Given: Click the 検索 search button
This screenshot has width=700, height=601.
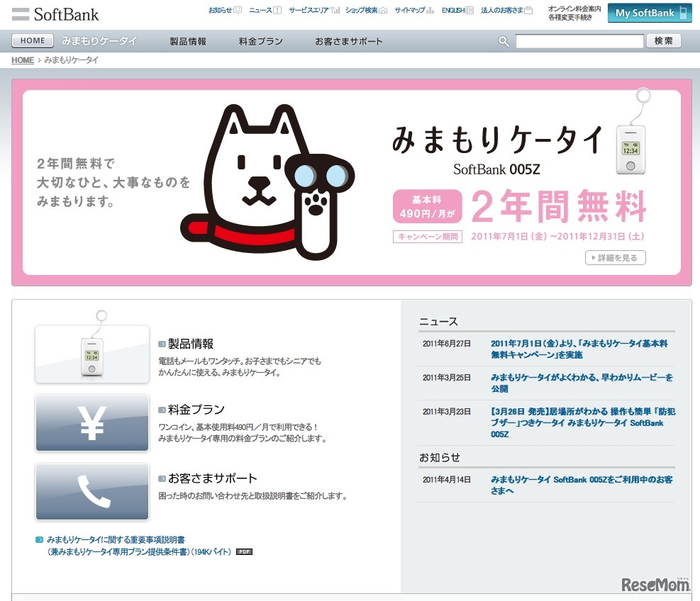Looking at the screenshot, I should [x=664, y=41].
